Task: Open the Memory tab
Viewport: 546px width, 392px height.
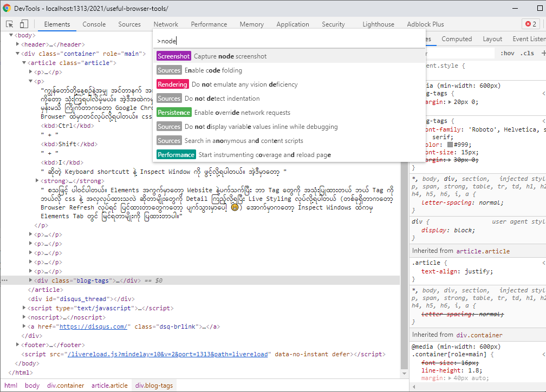Action: 251,24
